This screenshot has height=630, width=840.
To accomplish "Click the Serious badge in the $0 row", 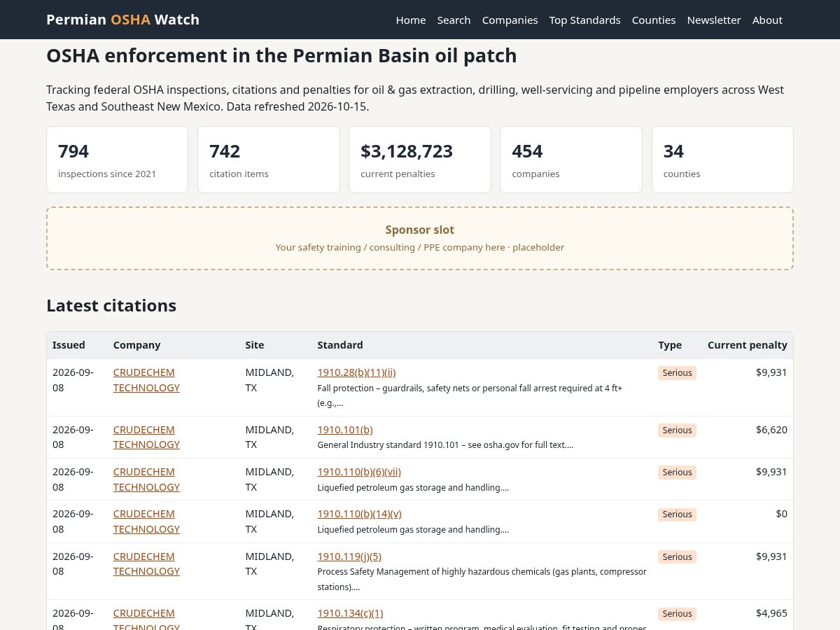I will (677, 514).
